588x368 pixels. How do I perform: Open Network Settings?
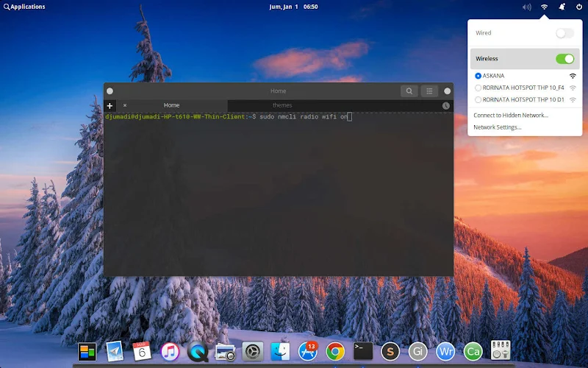click(498, 127)
